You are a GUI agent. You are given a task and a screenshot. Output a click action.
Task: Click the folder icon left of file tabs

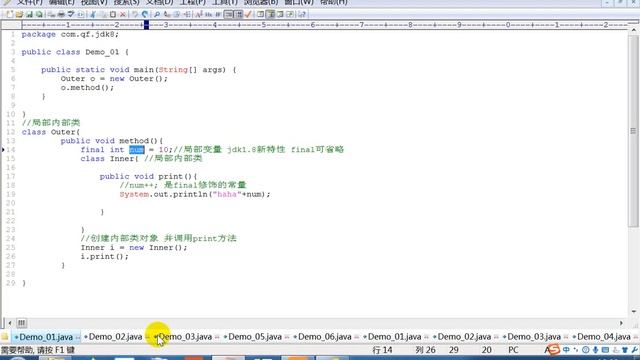click(4, 337)
